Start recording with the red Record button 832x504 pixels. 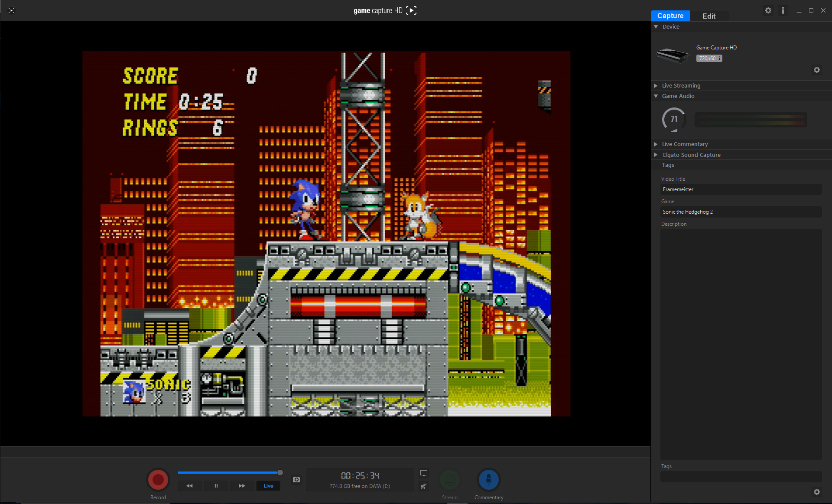pos(158,480)
